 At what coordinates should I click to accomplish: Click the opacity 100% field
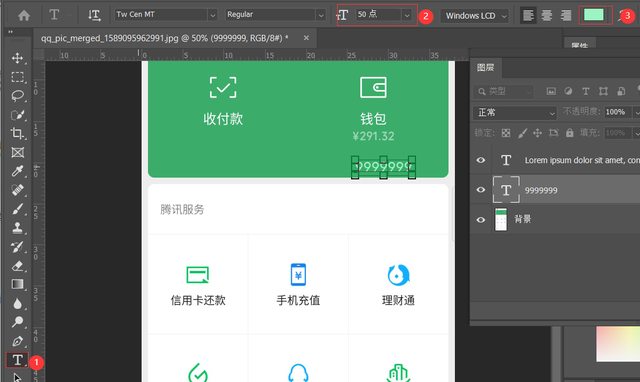618,112
